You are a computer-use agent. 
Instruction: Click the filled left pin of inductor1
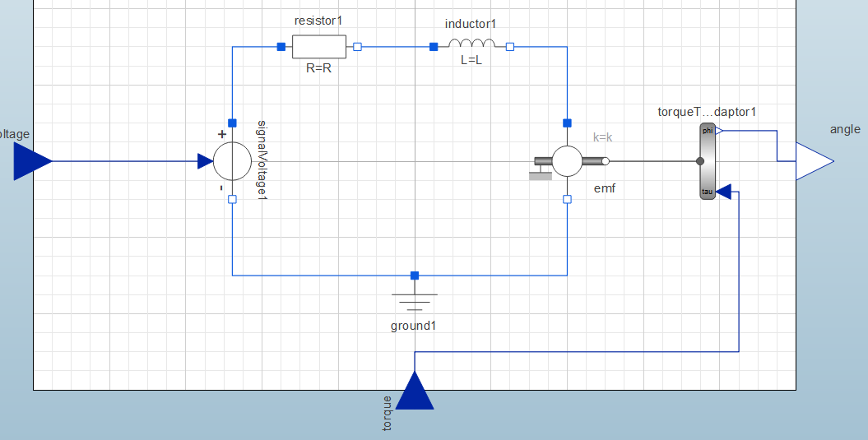coord(434,47)
